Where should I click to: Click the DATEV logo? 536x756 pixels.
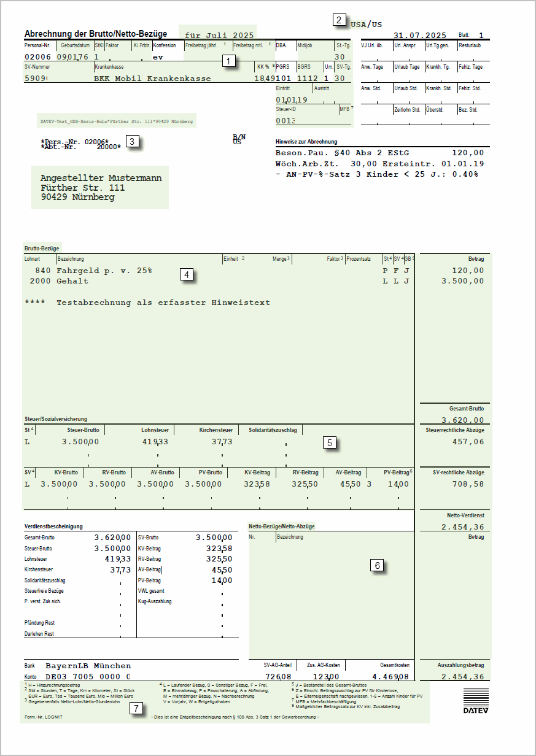pyautogui.click(x=476, y=700)
